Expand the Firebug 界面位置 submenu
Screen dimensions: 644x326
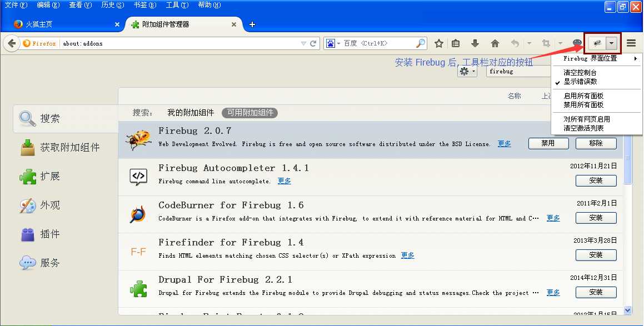click(597, 58)
